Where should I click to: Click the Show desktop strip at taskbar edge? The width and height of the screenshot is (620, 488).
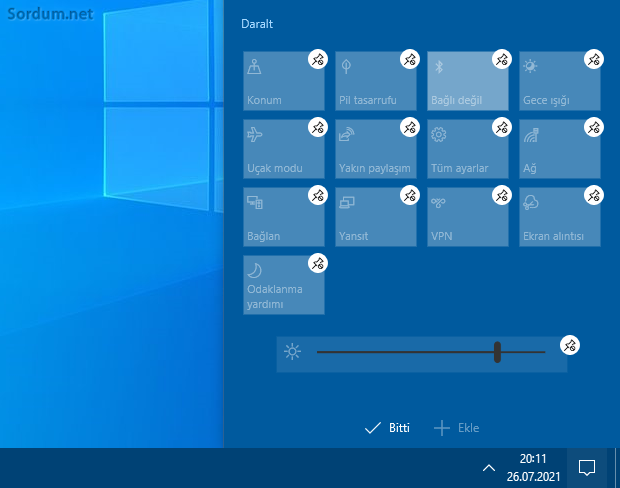click(x=616, y=468)
